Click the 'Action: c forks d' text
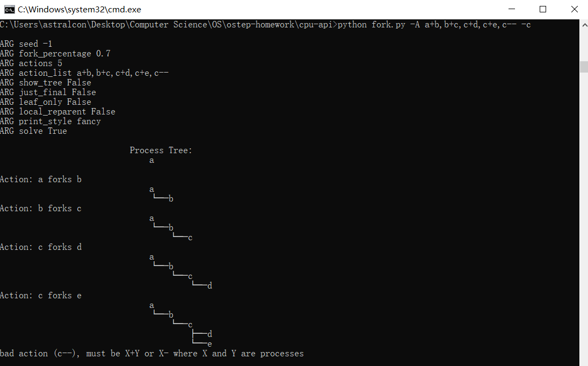Screen dimensions: 588x366 (x=40, y=247)
